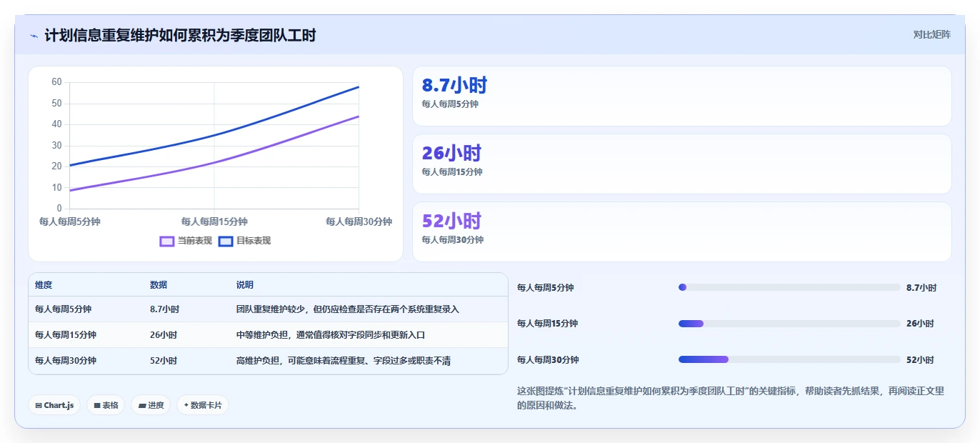The height and width of the screenshot is (443, 980).
Task: Select the 对比矩阵 label in header
Action: [931, 34]
